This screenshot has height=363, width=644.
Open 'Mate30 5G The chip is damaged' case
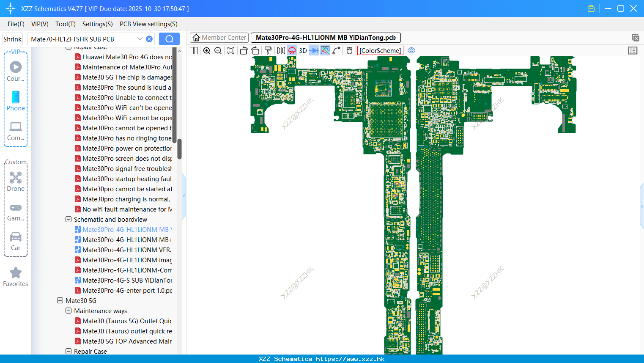123,77
